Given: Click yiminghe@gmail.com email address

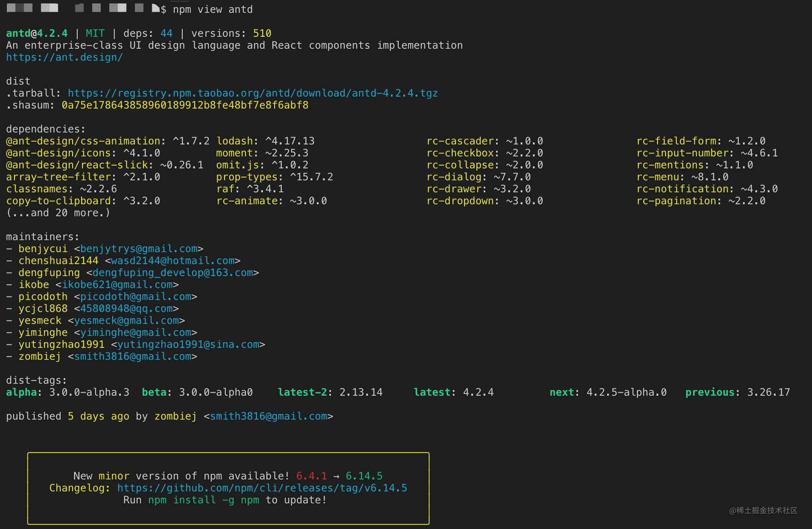Looking at the screenshot, I should pos(136,332).
